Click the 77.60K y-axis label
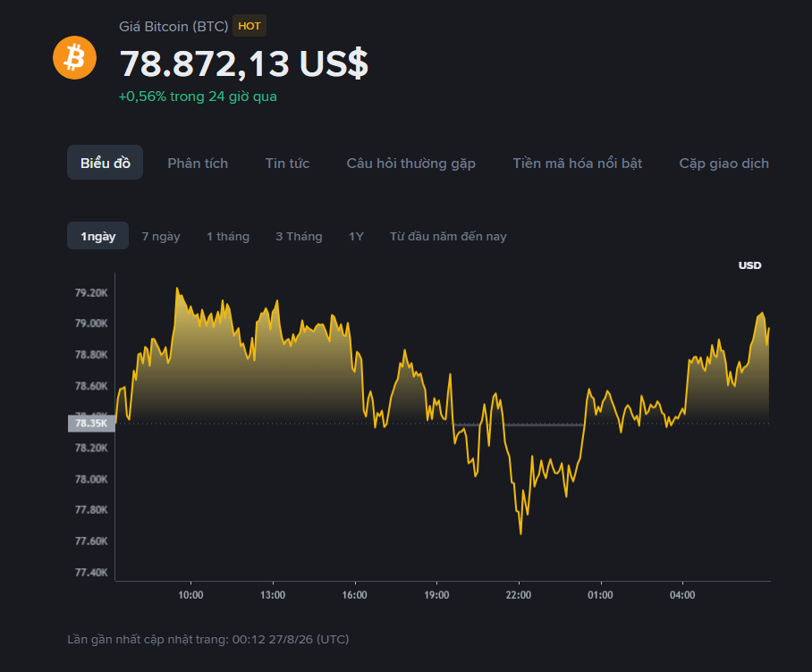Image resolution: width=812 pixels, height=672 pixels. pyautogui.click(x=91, y=542)
